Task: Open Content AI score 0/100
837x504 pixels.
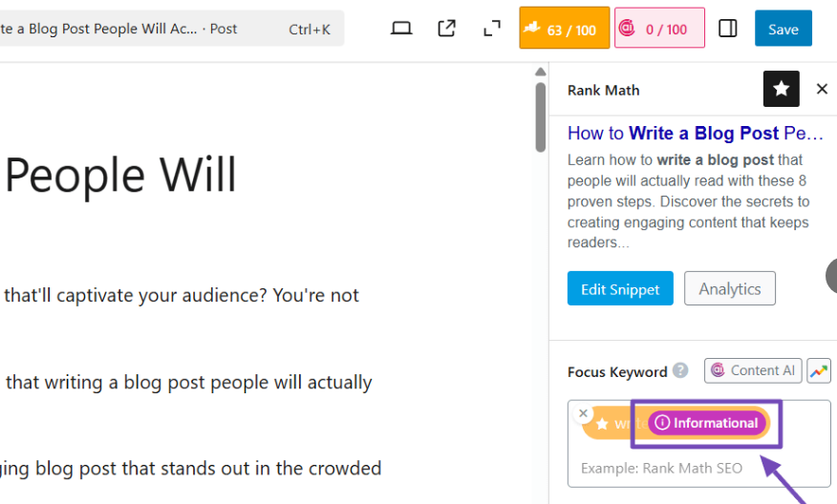Action: click(x=659, y=29)
